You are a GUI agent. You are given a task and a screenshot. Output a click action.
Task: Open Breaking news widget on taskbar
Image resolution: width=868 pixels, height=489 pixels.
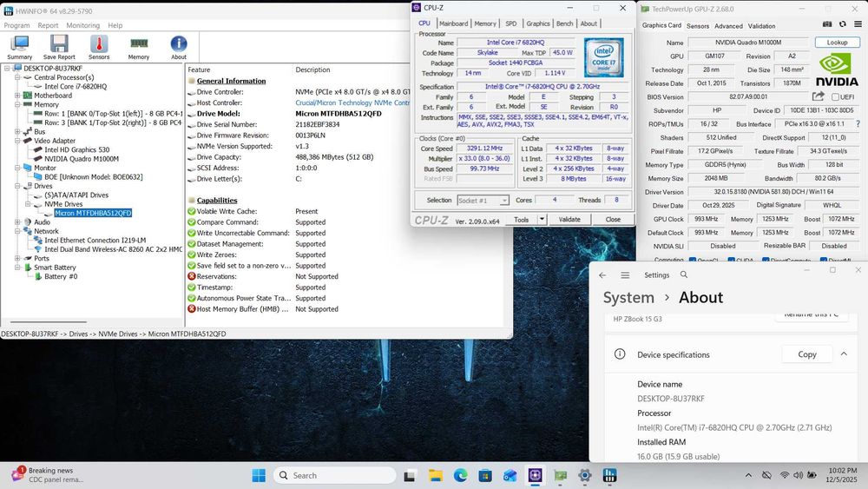coord(46,474)
